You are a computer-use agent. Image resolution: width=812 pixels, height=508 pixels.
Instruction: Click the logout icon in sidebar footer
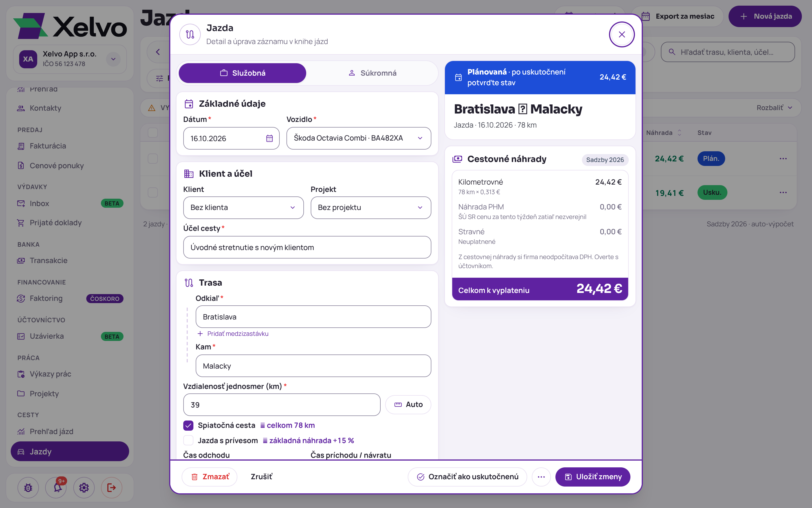(111, 487)
